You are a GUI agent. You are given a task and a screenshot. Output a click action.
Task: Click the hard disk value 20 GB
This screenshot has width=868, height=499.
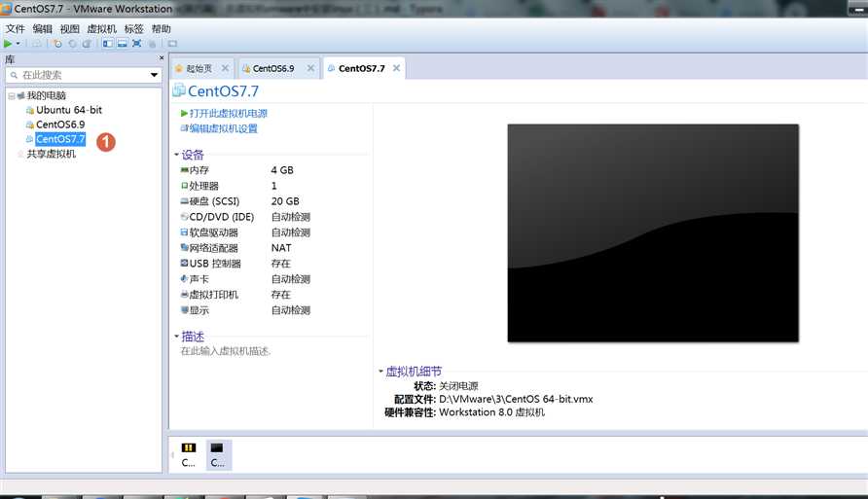285,201
